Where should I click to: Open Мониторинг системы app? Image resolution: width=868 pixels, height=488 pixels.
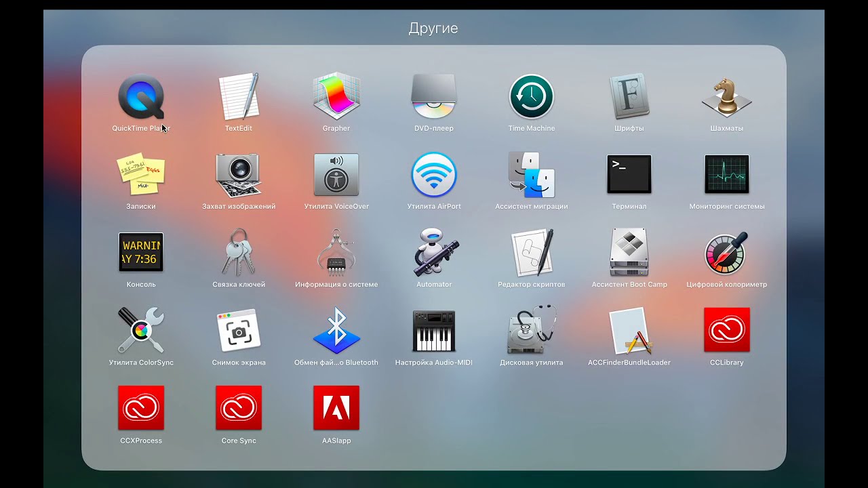tap(727, 175)
